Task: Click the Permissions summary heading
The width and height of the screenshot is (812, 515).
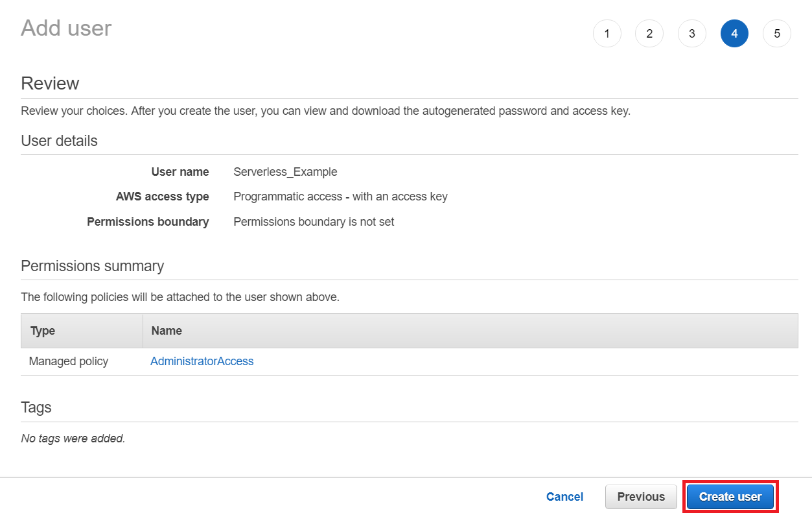Action: (x=92, y=266)
